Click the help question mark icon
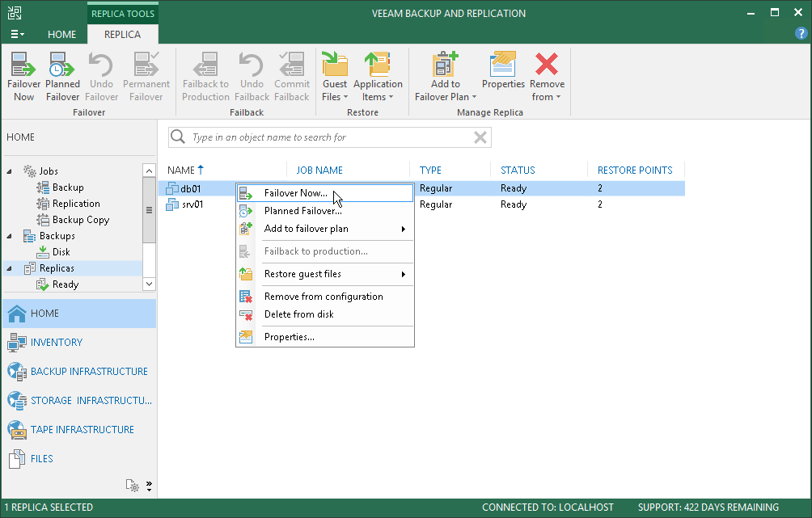812x518 pixels. click(x=801, y=34)
